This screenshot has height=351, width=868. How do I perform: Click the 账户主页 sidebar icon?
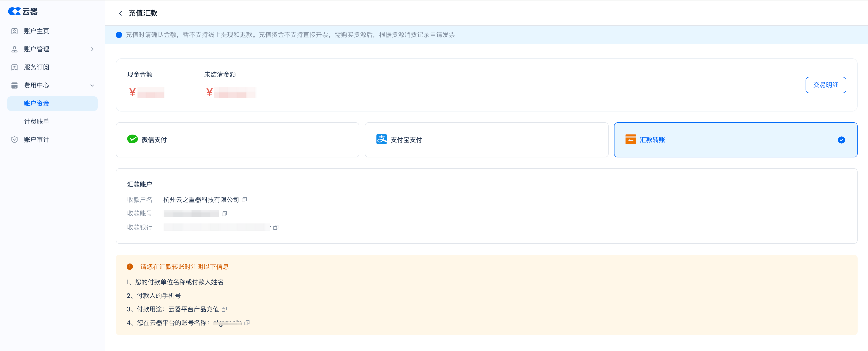pos(14,31)
